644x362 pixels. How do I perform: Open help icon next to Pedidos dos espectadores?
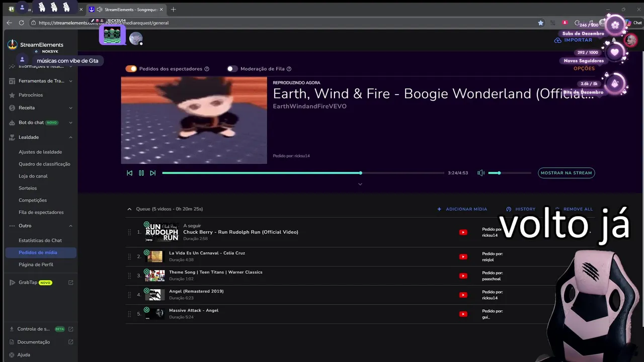[x=207, y=69]
